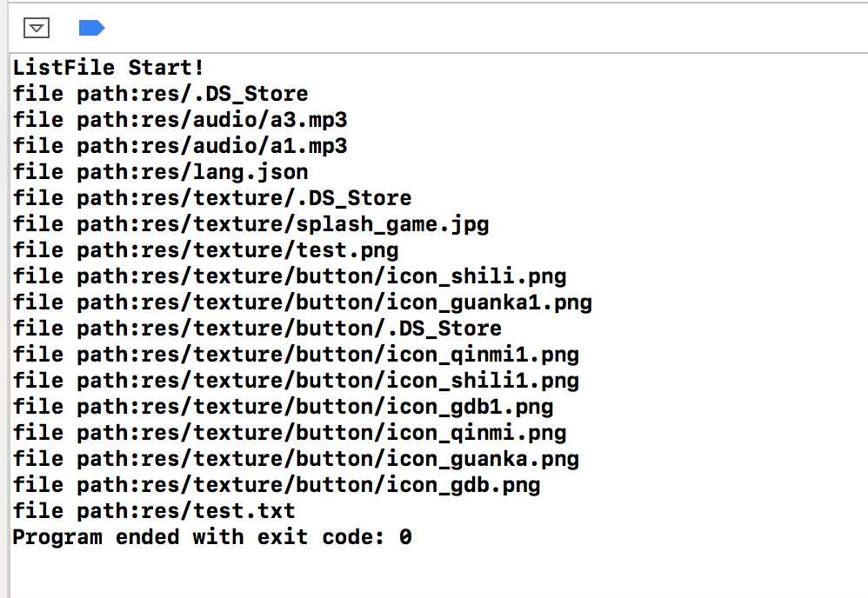Hide the debug area with the triangle toggle icon
Image resolution: width=868 pixels, height=598 pixels.
pos(37,28)
